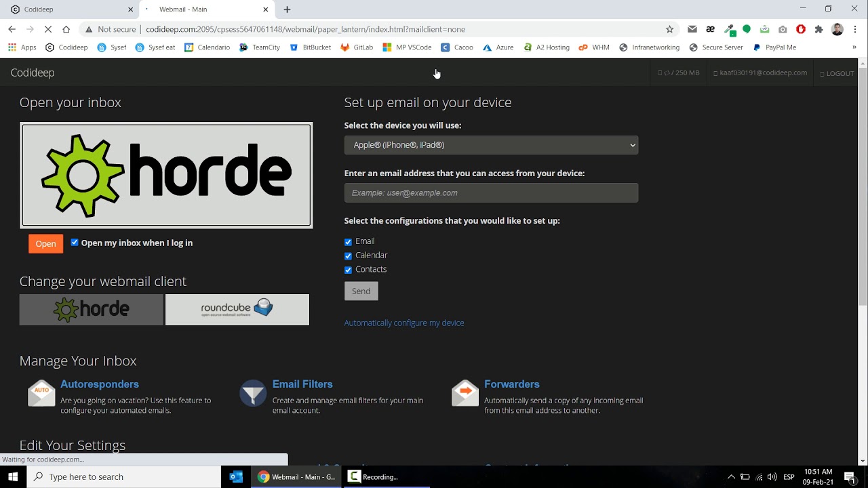The width and height of the screenshot is (868, 488).
Task: Open Outlook from the taskbar
Action: click(236, 476)
